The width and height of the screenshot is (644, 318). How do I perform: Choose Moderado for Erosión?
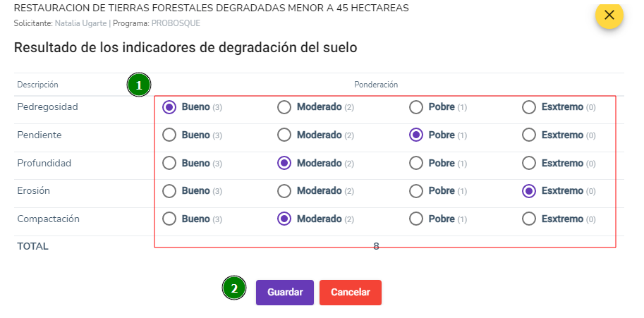coord(284,191)
